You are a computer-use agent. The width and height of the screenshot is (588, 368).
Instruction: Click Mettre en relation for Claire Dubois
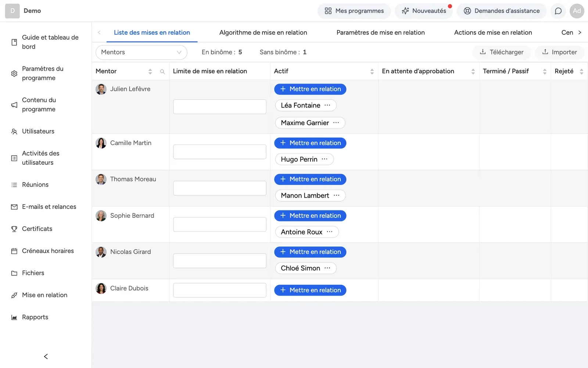(x=310, y=290)
